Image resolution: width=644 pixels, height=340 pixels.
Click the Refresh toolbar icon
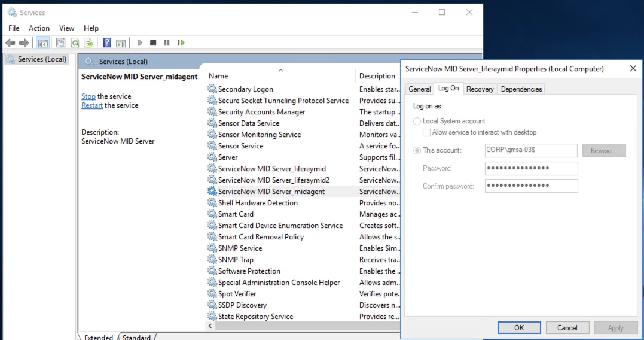click(x=75, y=42)
